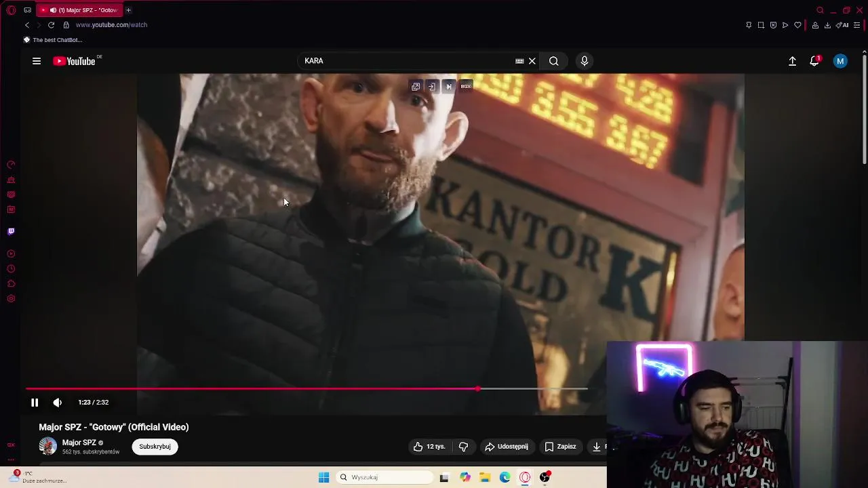Open the Opera GX main menu logo
Image resolution: width=868 pixels, height=488 pixels.
tap(11, 10)
